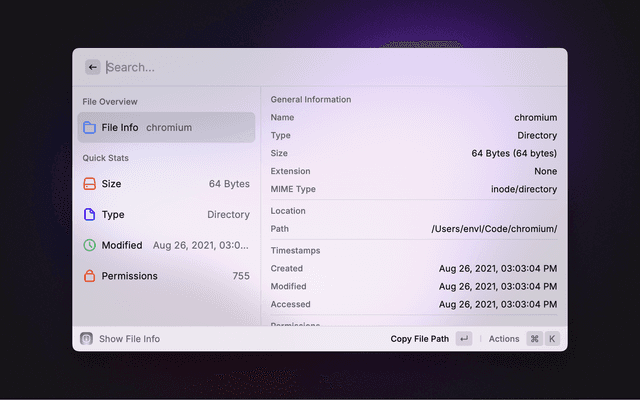Screen dimensions: 640x400
Task: Click the extension icon beside Show File Info
Action: point(87,339)
